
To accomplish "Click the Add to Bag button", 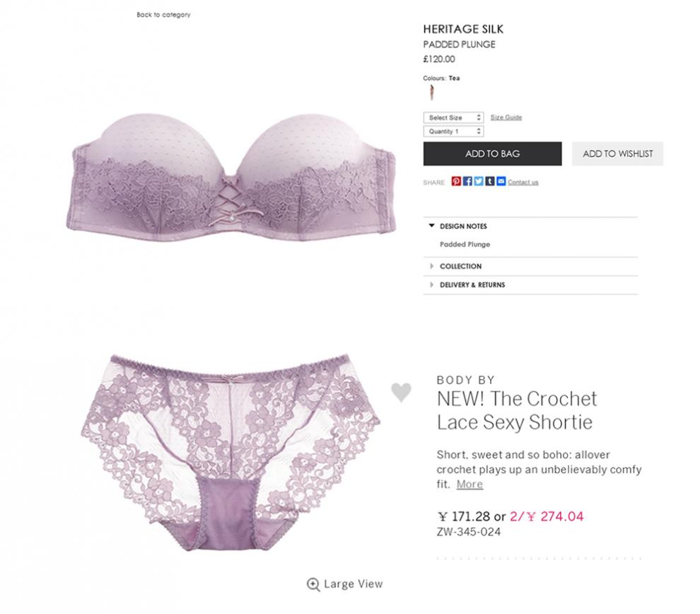I will coord(492,154).
